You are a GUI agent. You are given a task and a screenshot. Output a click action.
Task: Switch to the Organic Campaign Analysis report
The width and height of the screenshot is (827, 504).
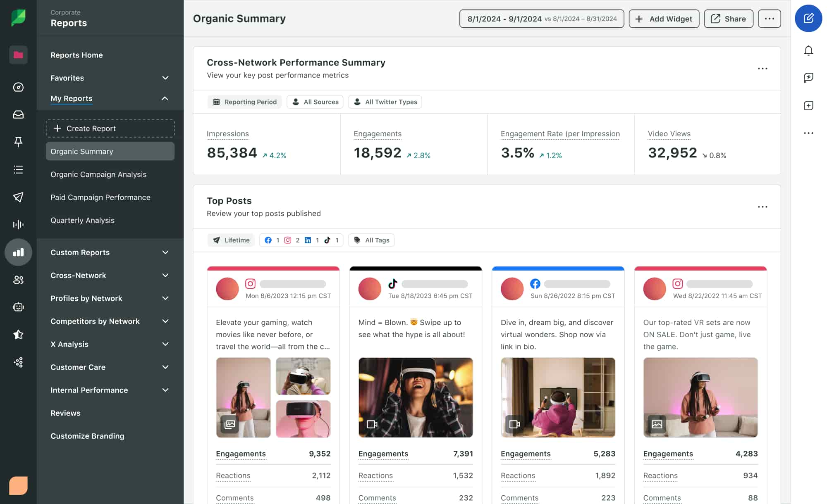(98, 174)
